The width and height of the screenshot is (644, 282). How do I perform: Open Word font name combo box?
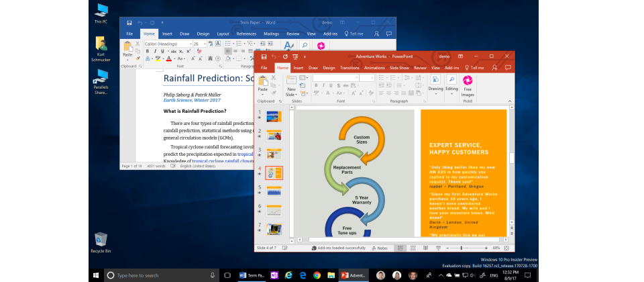click(168, 44)
